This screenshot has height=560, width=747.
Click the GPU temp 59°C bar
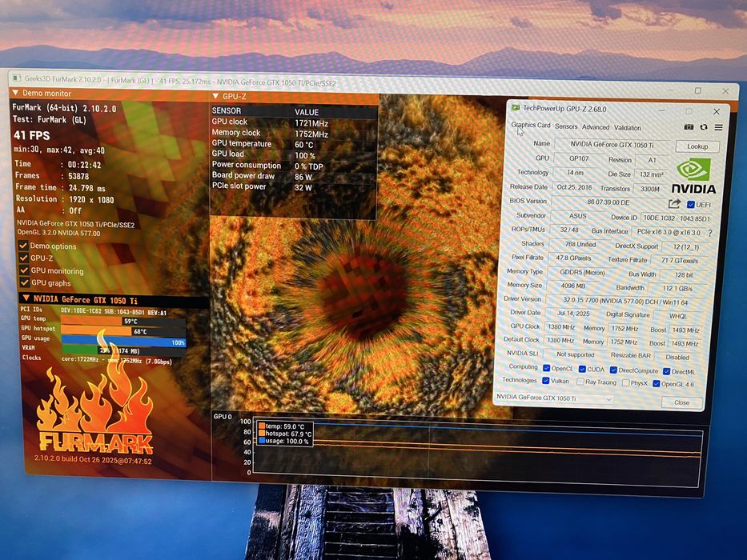[123, 321]
